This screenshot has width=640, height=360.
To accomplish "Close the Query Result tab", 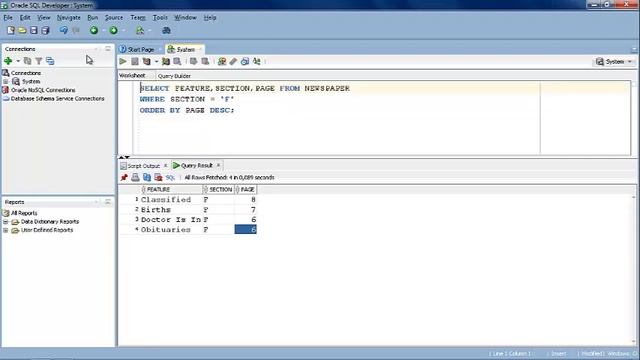I will coord(218,165).
